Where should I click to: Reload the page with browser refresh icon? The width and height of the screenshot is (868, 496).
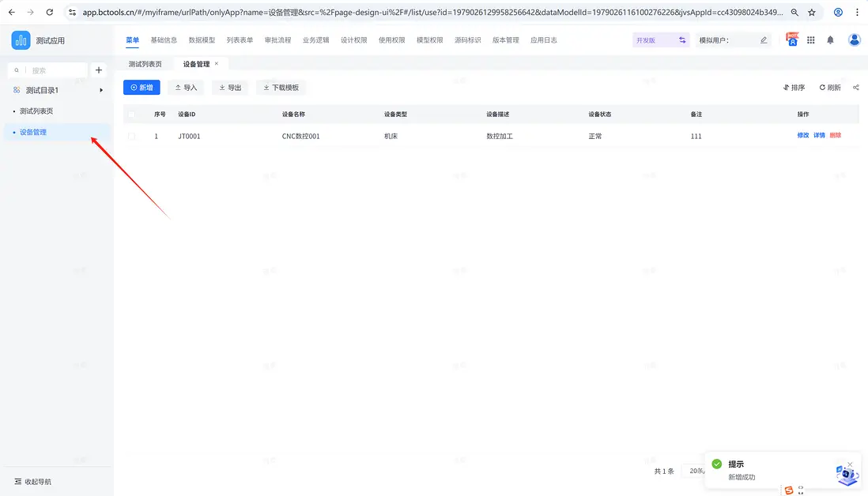(49, 12)
